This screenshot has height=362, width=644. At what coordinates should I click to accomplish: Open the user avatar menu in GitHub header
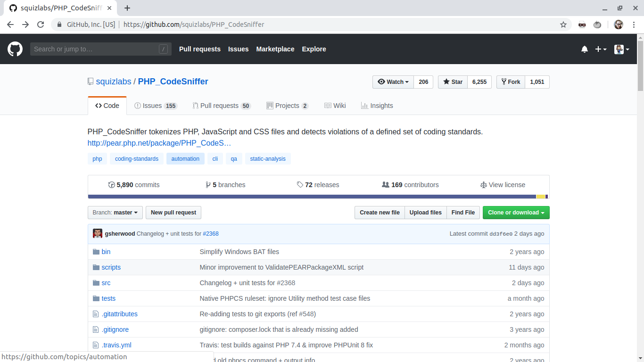(622, 49)
